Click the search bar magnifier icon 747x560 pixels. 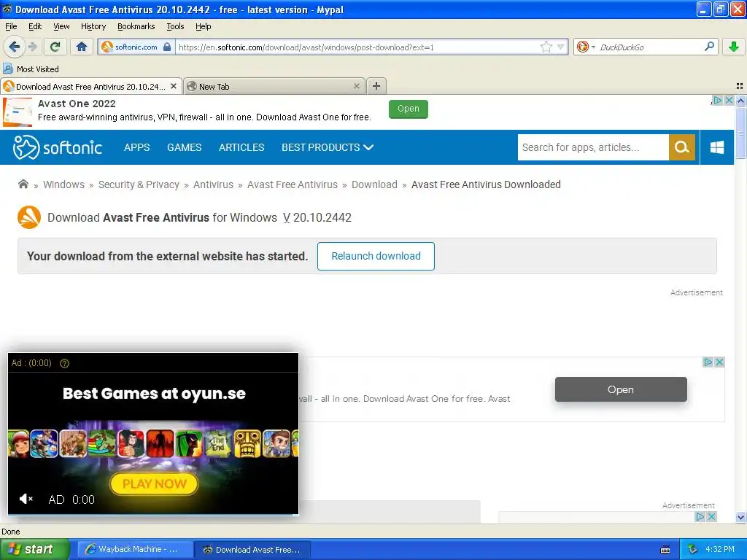point(709,47)
